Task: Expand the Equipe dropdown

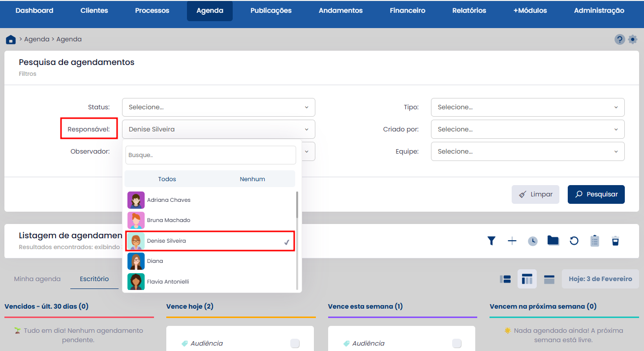Action: pyautogui.click(x=527, y=152)
